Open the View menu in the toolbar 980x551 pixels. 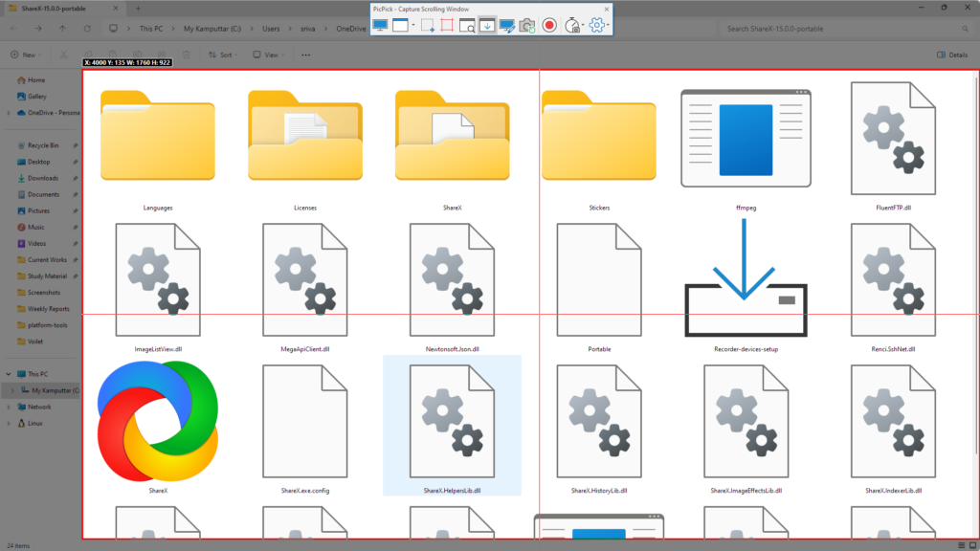(x=268, y=55)
